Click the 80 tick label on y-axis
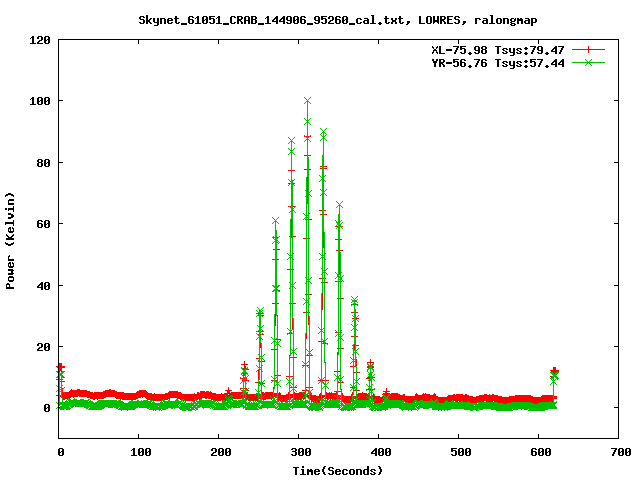 [x=44, y=163]
